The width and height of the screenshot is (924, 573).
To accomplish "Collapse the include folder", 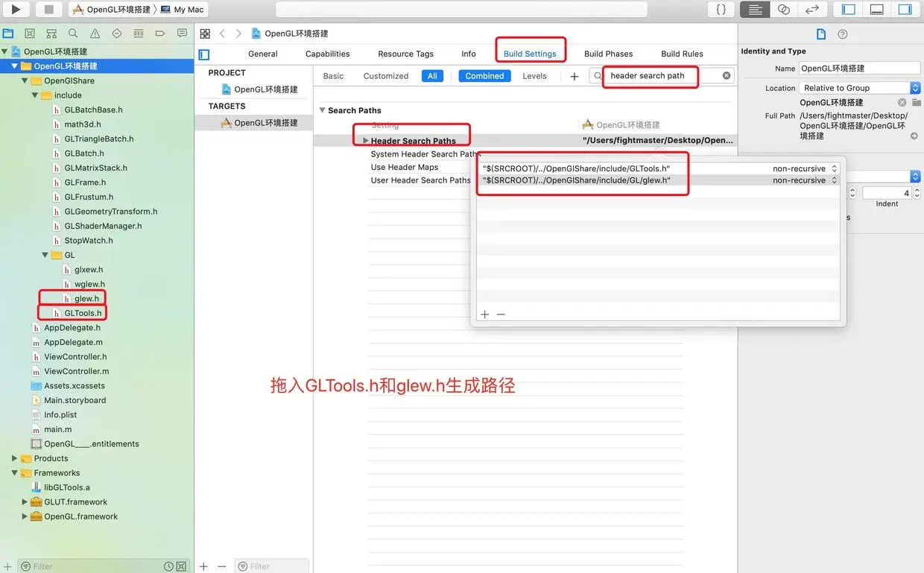I will [x=35, y=95].
